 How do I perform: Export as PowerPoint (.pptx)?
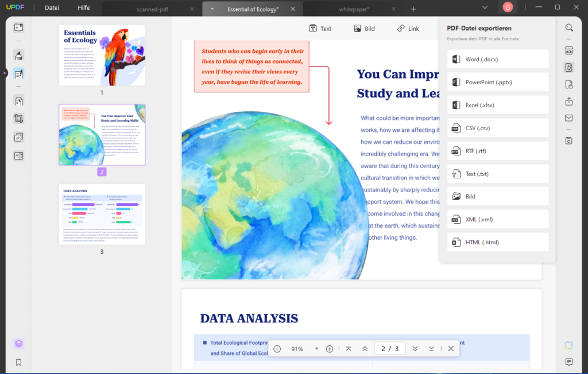point(498,82)
